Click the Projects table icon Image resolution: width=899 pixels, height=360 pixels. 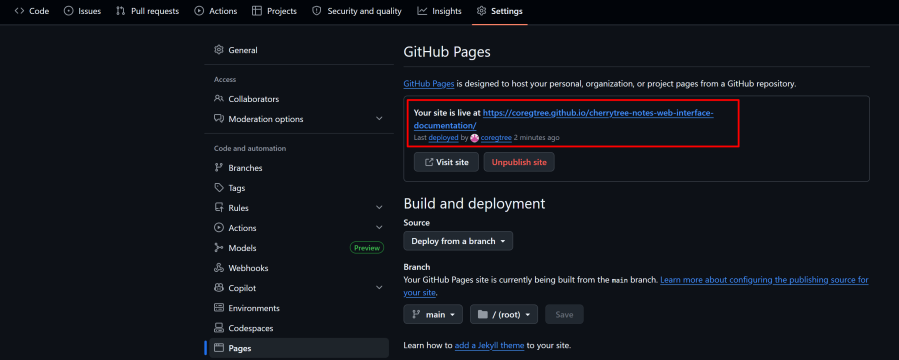257,11
